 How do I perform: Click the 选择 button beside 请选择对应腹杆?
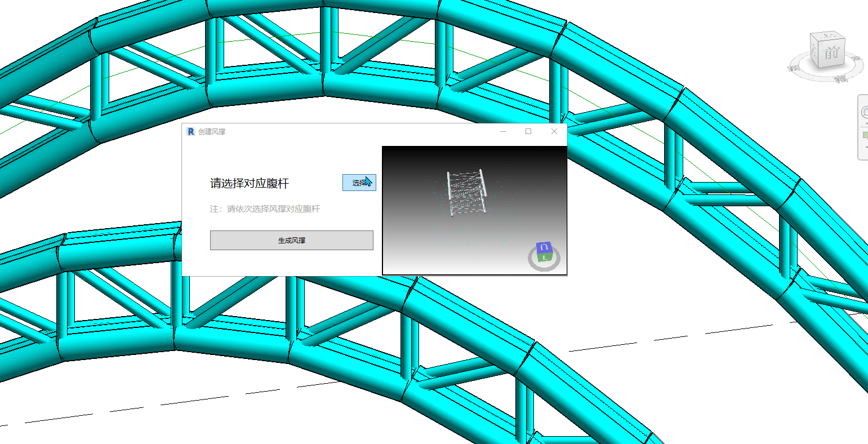(x=359, y=182)
